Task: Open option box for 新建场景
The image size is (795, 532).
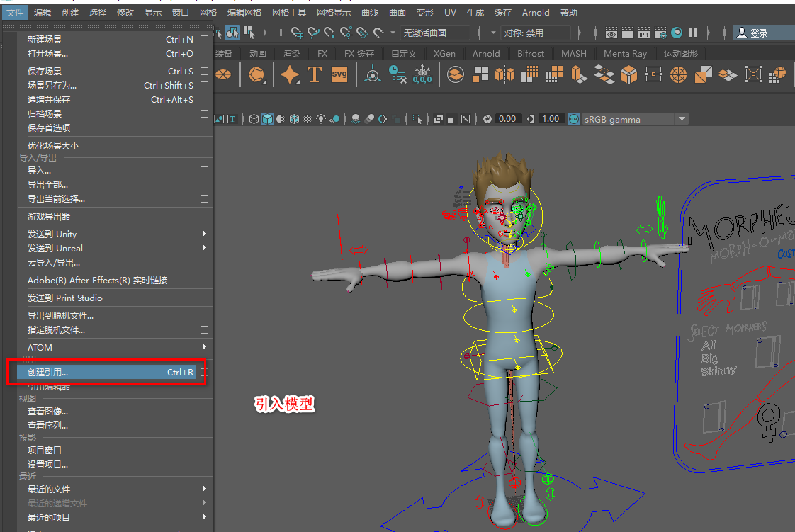Action: [204, 40]
